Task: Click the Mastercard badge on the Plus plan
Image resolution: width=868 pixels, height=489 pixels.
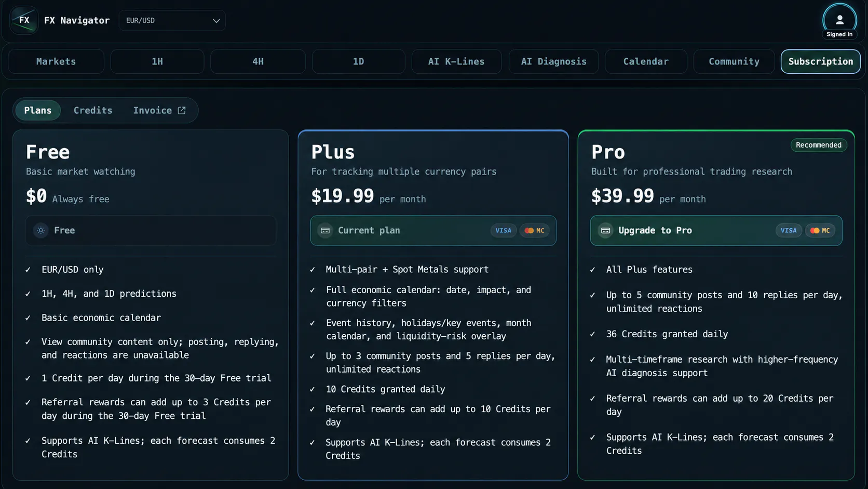Action: [x=535, y=230]
